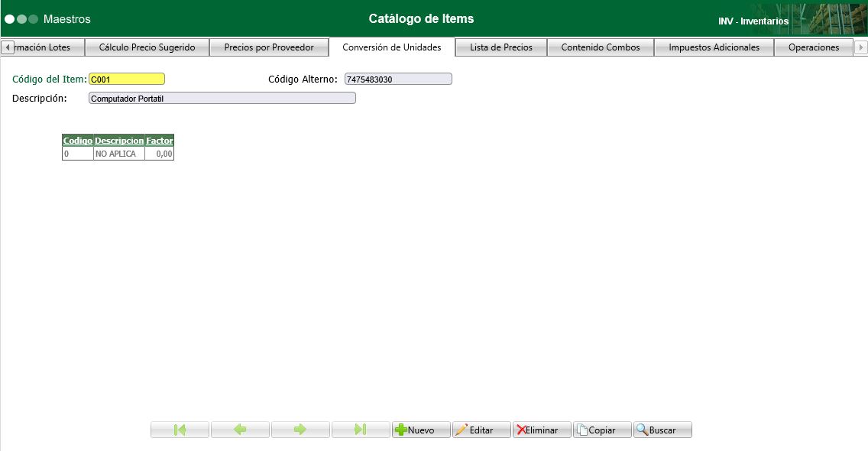Sort by the Factor column header
The image size is (868, 451).
click(x=159, y=140)
